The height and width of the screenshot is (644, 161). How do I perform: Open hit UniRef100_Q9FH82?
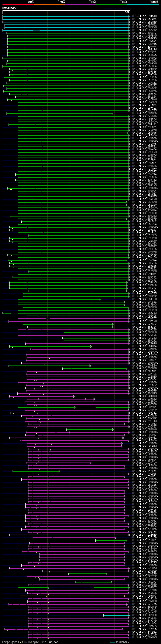pos(144,25)
